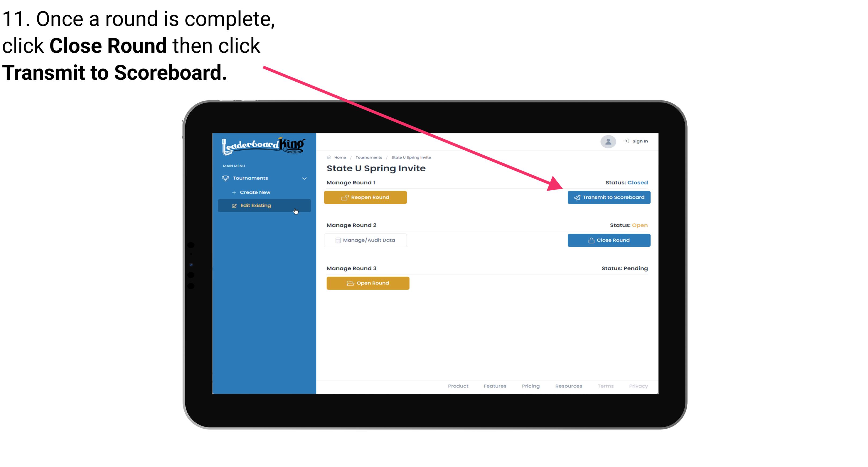Click the Manage/Audit Data spreadsheet icon

click(337, 240)
